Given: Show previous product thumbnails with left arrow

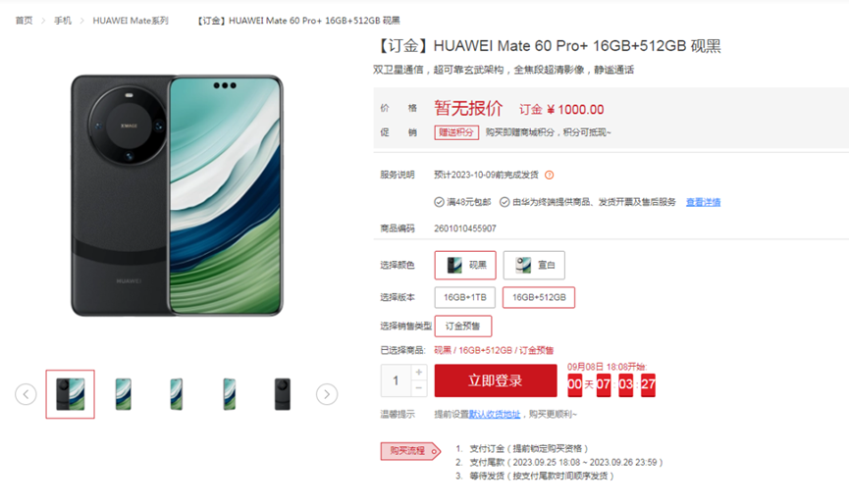Looking at the screenshot, I should (26, 393).
